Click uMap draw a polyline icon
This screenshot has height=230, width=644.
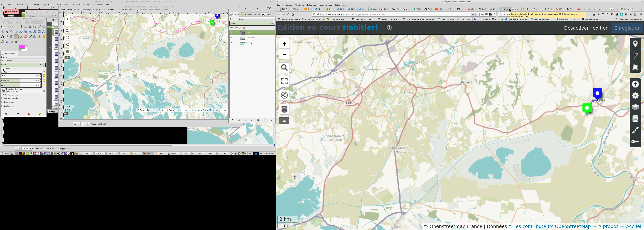coord(635,55)
